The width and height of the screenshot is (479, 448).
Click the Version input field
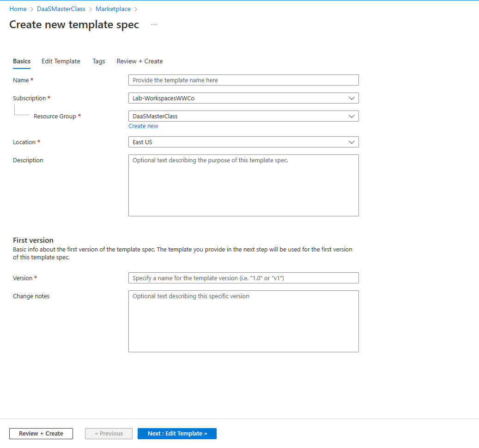[x=243, y=278]
